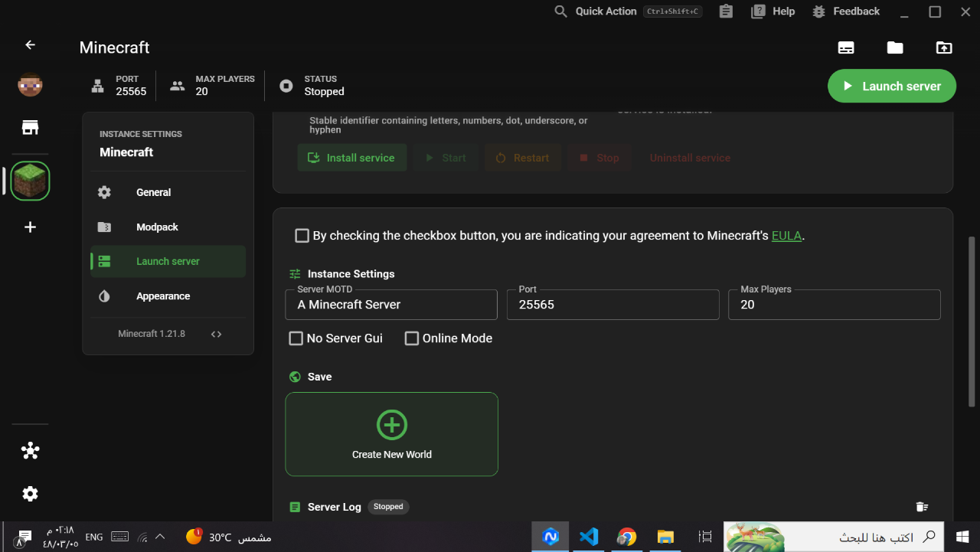980x552 pixels.
Task: Click the vertical scrollbar of settings page
Action: pyautogui.click(x=972, y=321)
